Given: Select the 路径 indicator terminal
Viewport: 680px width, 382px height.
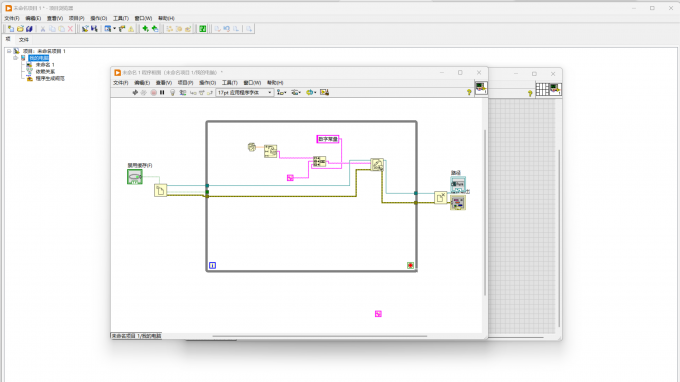Looking at the screenshot, I should click(458, 184).
